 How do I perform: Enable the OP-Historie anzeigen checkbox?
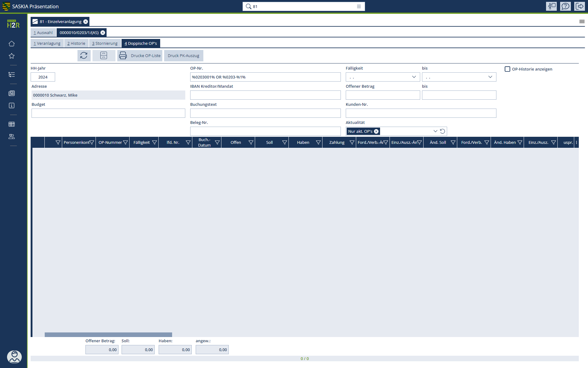(x=507, y=69)
